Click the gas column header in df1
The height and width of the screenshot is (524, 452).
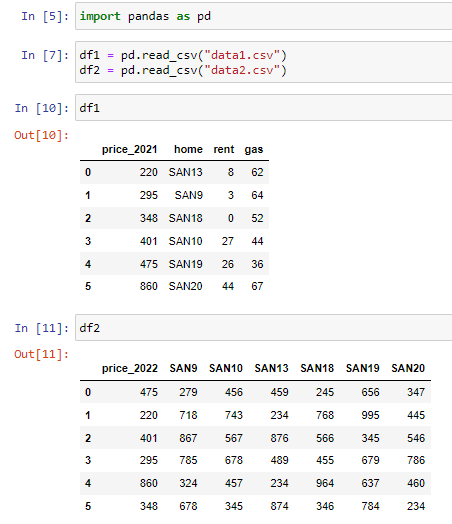point(254,149)
